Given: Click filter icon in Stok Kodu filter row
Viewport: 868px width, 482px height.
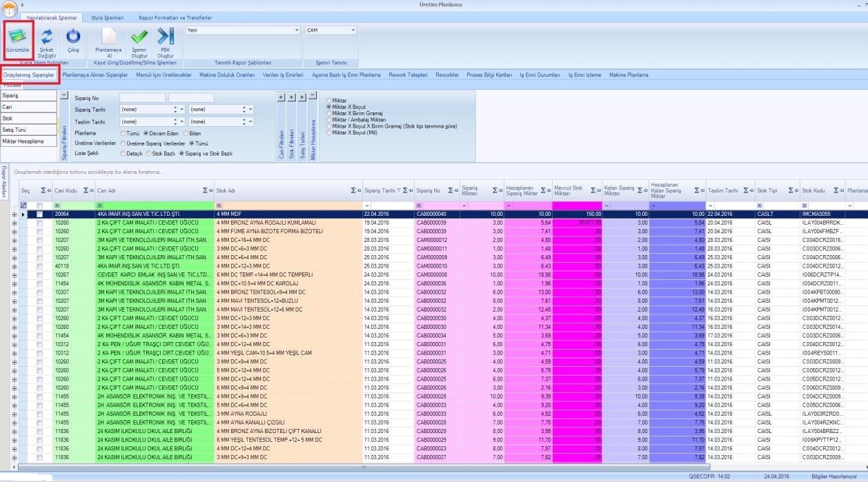Looking at the screenshot, I should (x=805, y=205).
